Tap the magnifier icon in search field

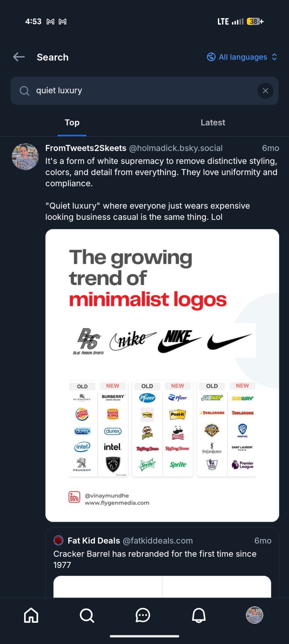click(x=24, y=91)
